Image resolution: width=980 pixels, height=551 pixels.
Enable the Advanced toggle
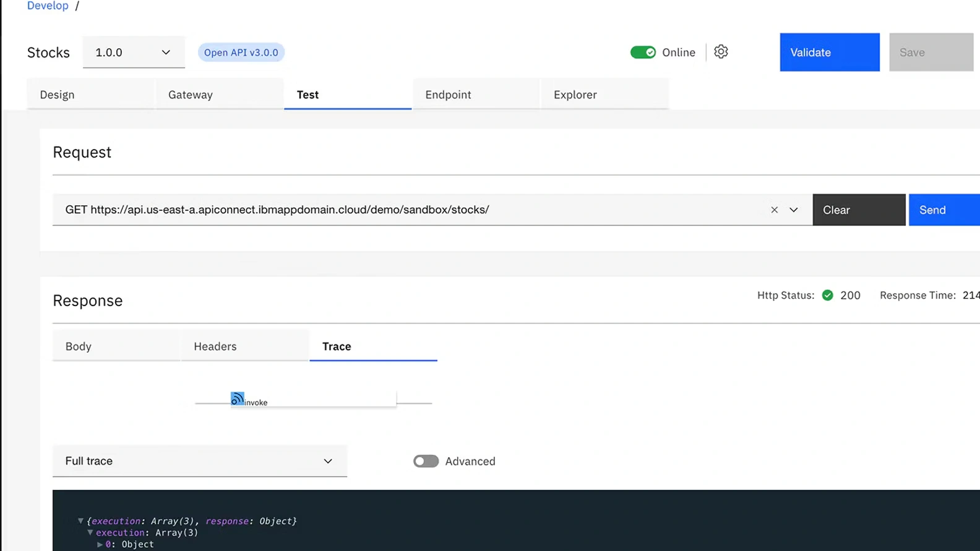click(x=426, y=461)
